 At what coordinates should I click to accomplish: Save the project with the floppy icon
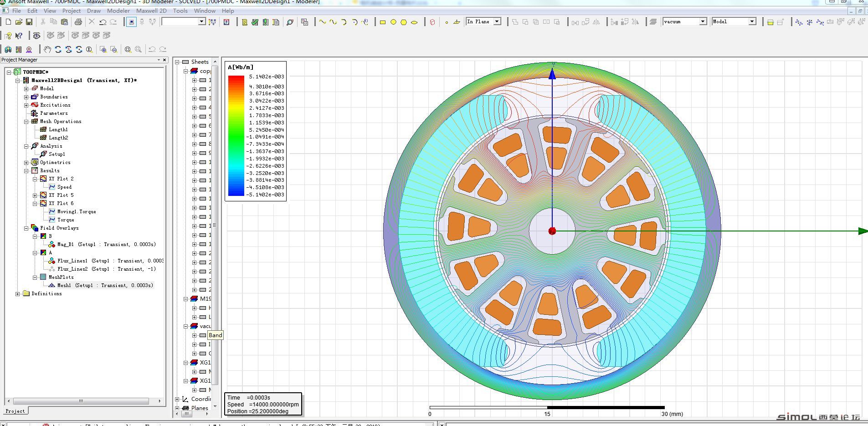point(29,22)
